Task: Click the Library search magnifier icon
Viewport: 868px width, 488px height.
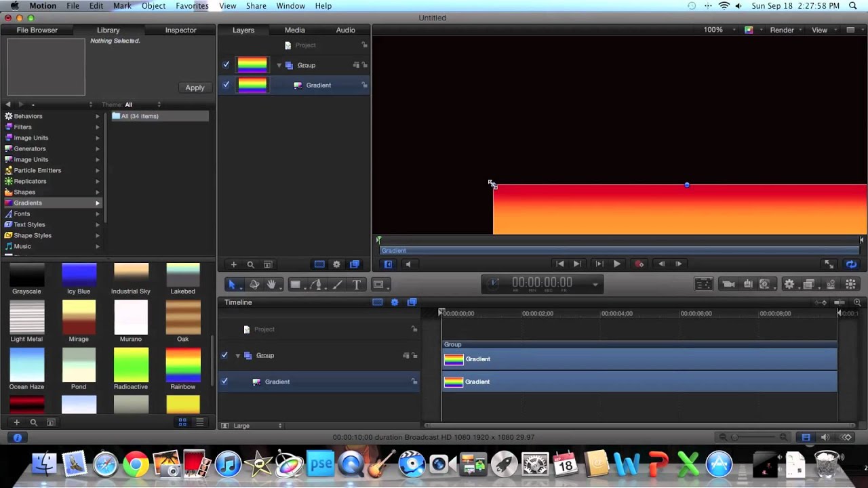Action: (x=33, y=422)
